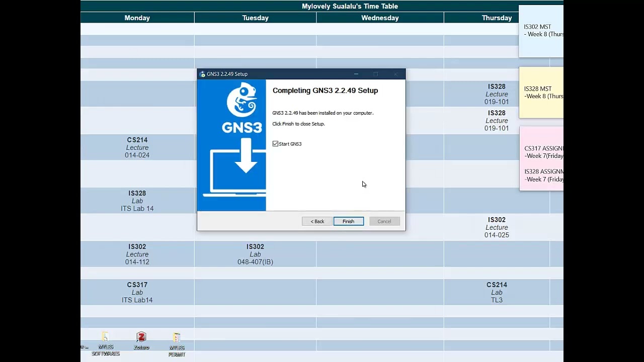Click the Wednesday column header
The image size is (644, 362).
coord(380,18)
